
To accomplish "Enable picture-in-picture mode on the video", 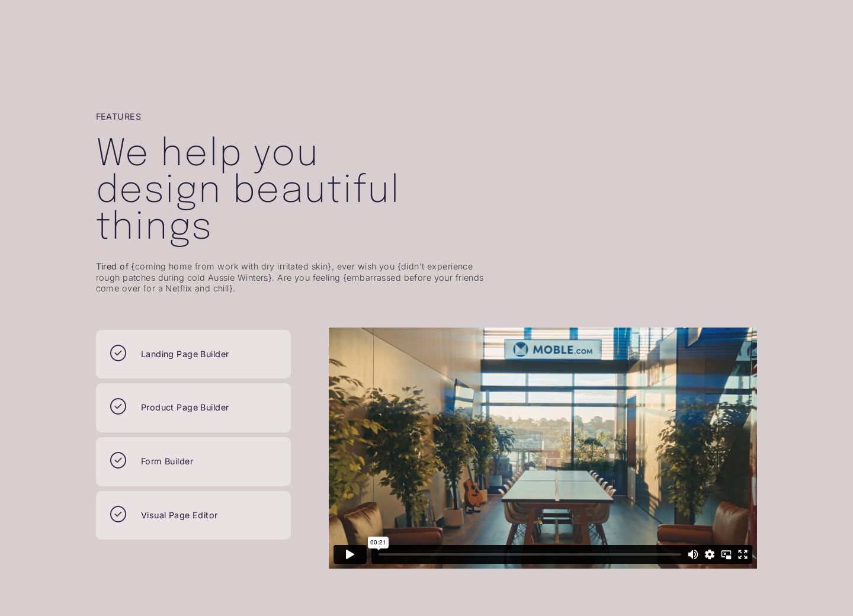I will [x=726, y=554].
